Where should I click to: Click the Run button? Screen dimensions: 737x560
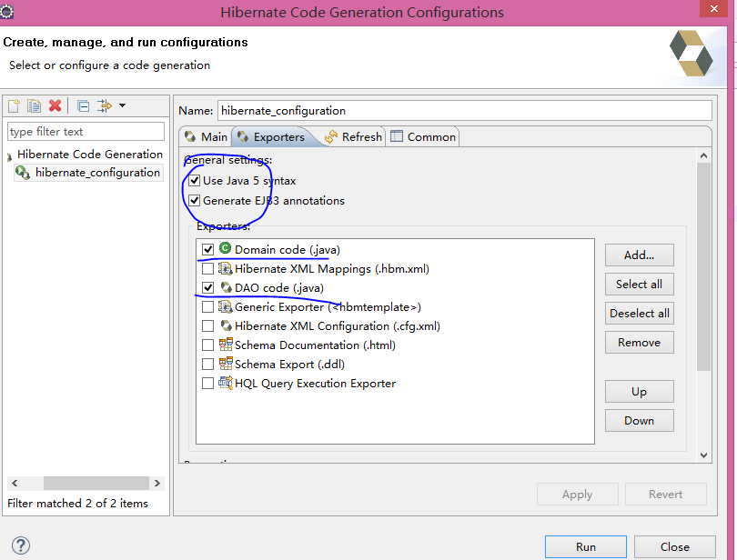[586, 547]
